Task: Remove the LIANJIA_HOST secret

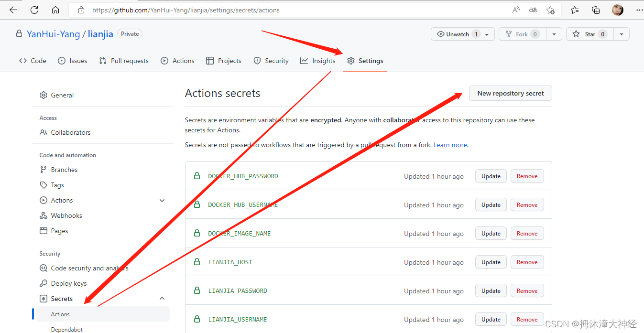Action: pos(527,262)
